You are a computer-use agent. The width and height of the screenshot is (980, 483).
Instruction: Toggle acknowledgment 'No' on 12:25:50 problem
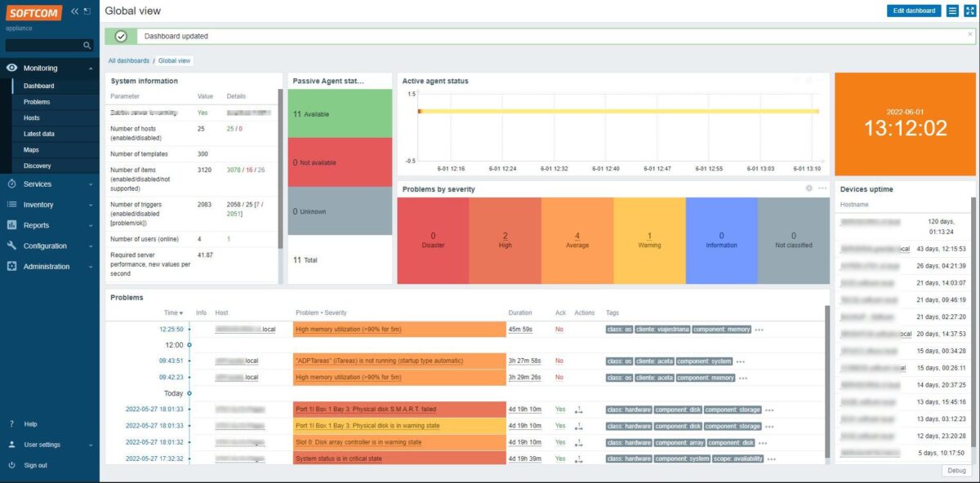pos(559,329)
